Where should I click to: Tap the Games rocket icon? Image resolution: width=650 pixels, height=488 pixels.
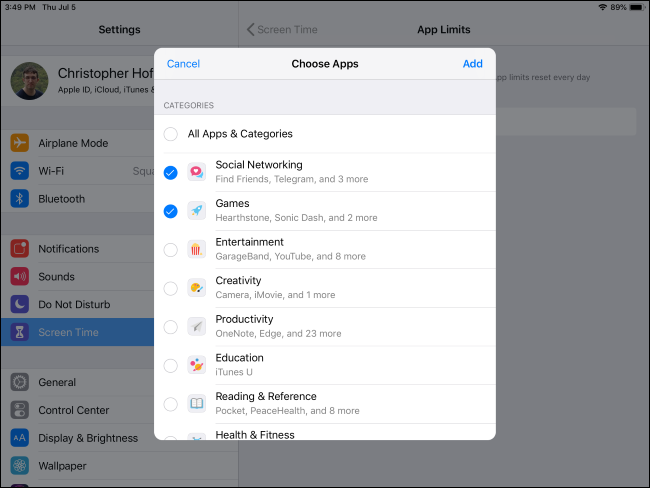[197, 211]
